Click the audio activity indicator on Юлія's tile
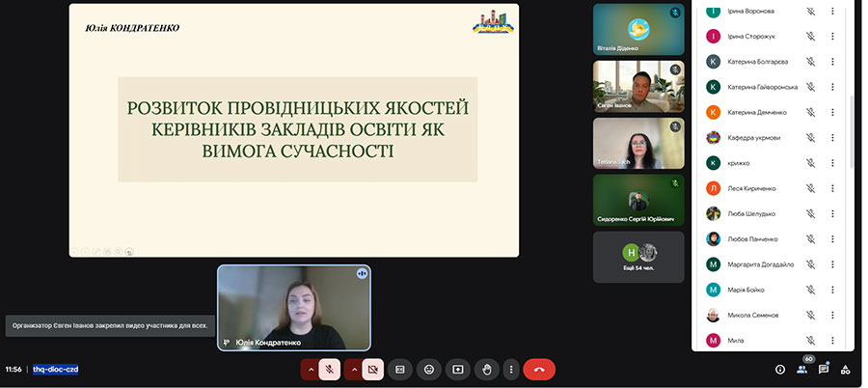 (362, 273)
